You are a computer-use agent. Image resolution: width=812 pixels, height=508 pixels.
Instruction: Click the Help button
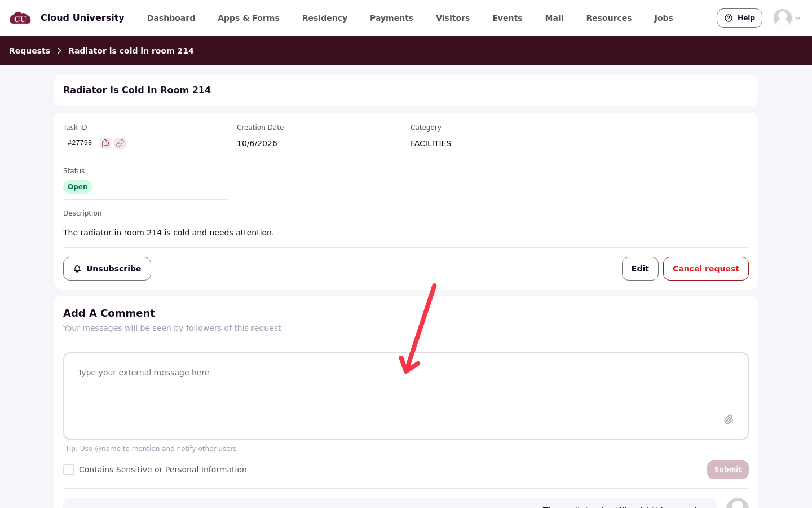pyautogui.click(x=739, y=18)
